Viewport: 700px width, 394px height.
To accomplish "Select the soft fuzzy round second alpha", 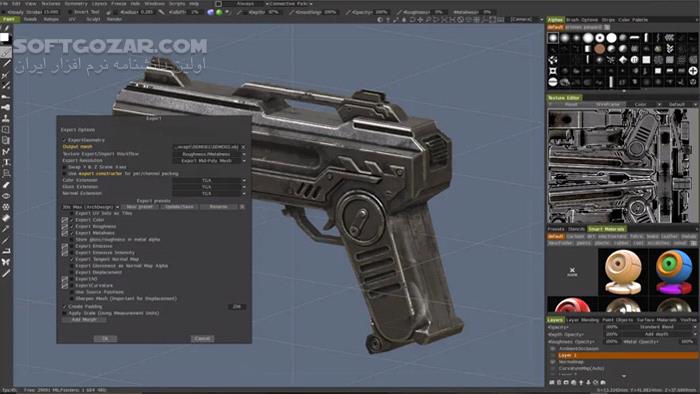I will (565, 38).
